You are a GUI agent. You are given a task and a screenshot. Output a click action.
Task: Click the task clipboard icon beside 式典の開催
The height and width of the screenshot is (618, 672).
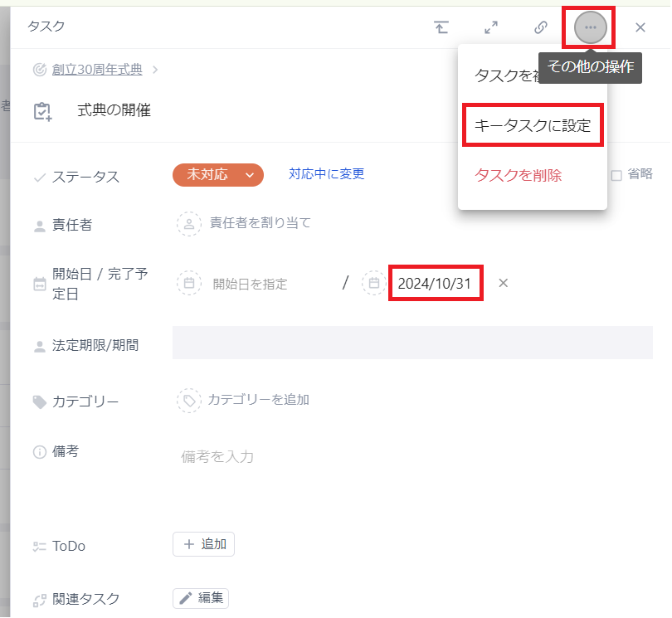click(x=42, y=111)
